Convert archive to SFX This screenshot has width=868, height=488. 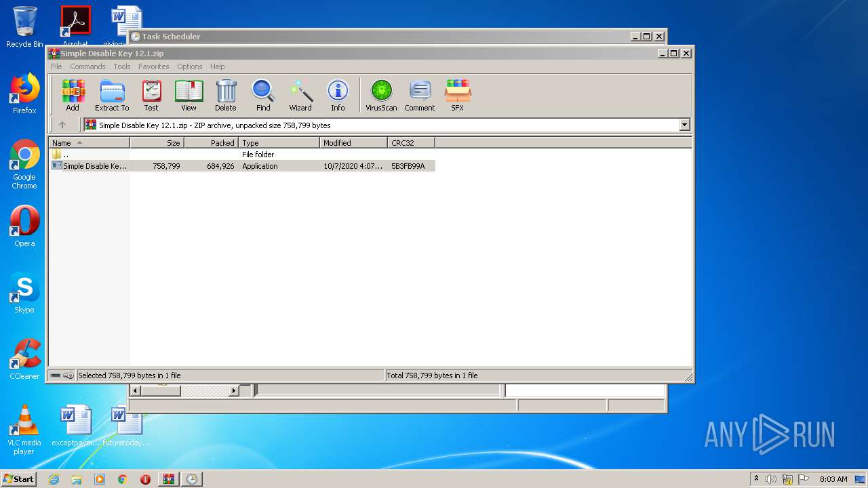pos(458,95)
